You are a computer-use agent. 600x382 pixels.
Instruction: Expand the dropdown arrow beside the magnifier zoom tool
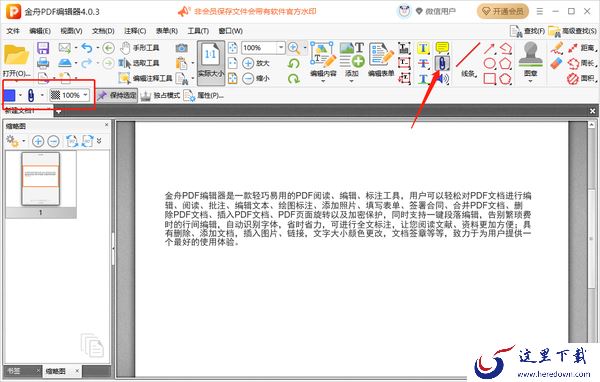tap(305, 48)
